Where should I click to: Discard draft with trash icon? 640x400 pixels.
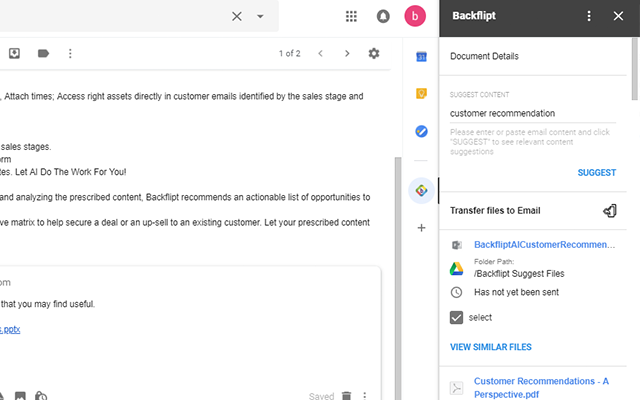coord(346,395)
